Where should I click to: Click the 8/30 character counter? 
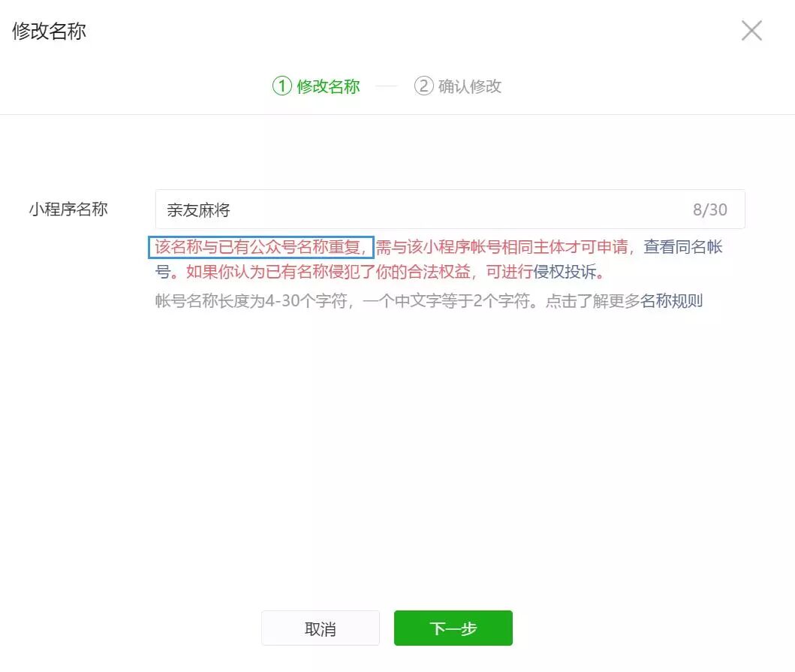click(x=710, y=209)
